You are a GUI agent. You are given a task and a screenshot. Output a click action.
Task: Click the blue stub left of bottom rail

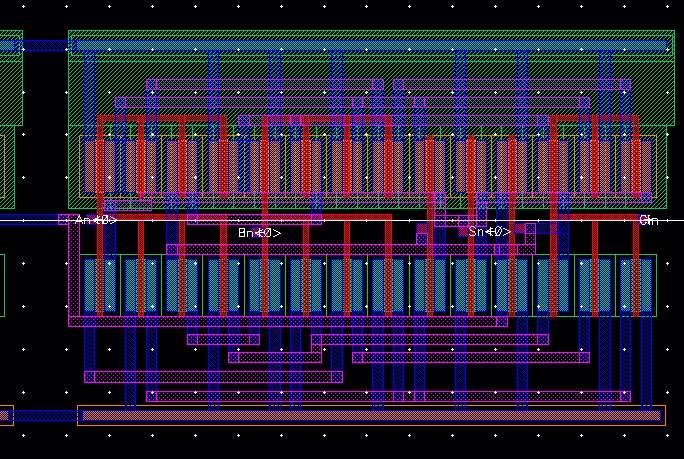(4, 415)
